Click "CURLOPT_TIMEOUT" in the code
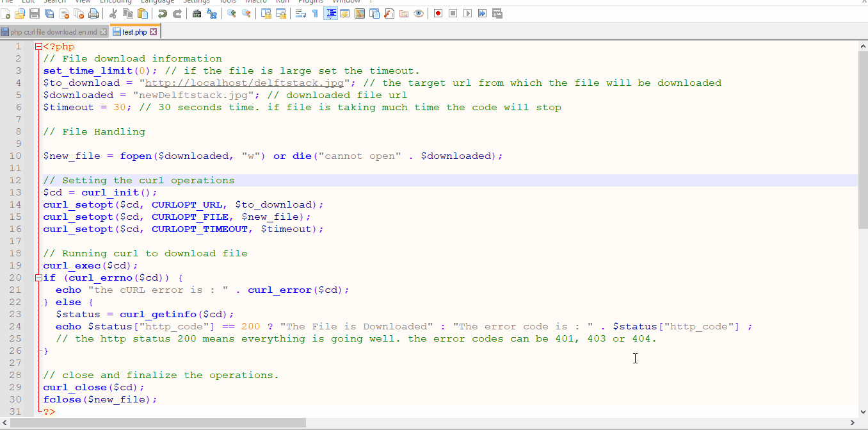 click(x=200, y=229)
